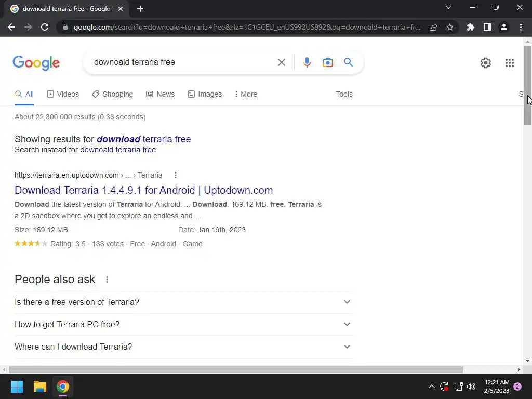Open the clock and calendar flyout

tap(497, 387)
